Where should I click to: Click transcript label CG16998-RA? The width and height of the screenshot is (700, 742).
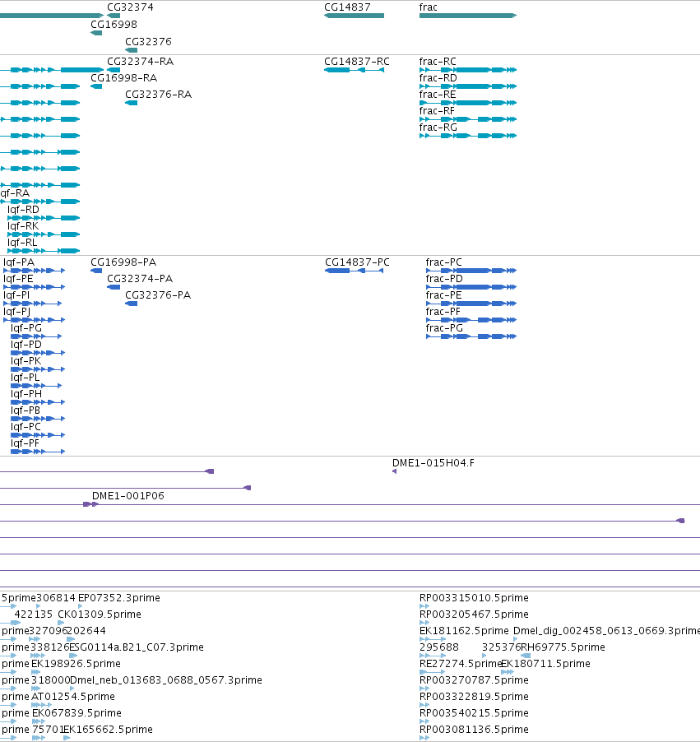[x=123, y=77]
